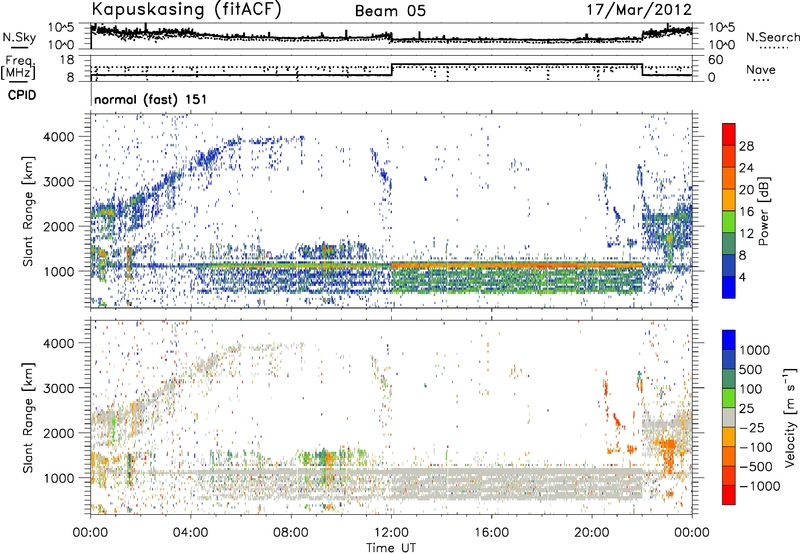
Task: Click the orange high-power band near 1100 km after 12:00
Action: [515, 265]
